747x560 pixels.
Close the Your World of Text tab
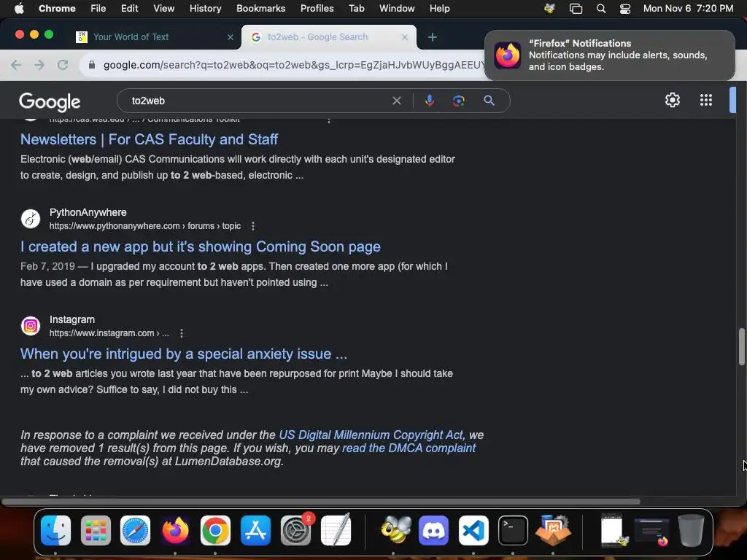tap(231, 37)
